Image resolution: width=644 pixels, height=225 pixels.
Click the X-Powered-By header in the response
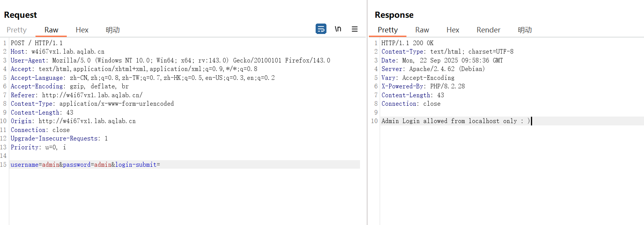[423, 86]
